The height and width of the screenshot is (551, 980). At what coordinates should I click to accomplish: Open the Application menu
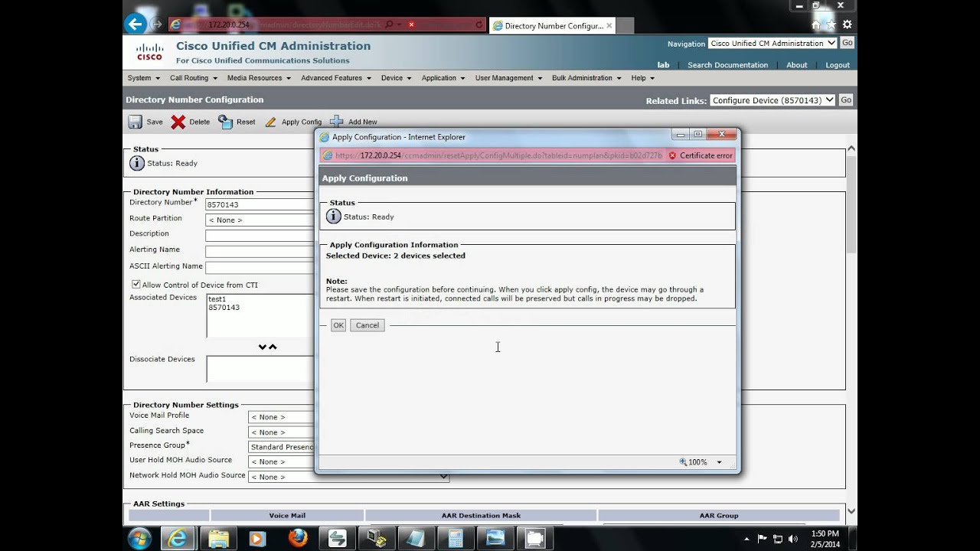coord(443,78)
